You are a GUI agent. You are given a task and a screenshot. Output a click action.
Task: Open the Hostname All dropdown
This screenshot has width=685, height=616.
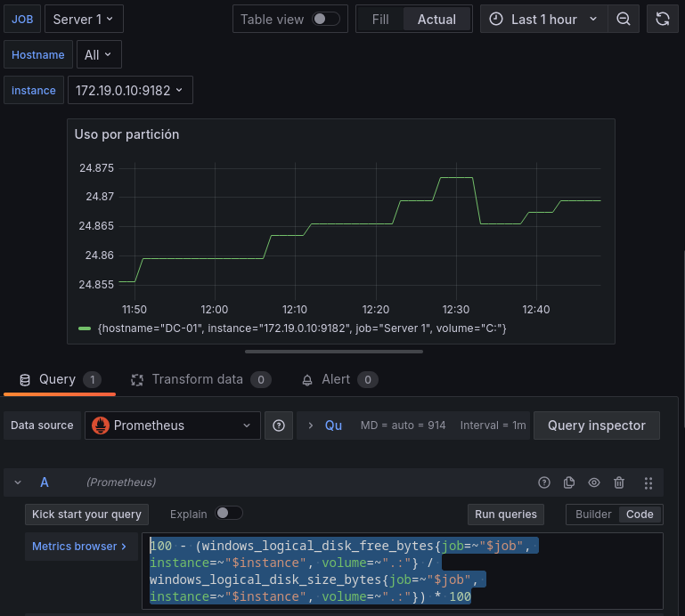(x=99, y=54)
